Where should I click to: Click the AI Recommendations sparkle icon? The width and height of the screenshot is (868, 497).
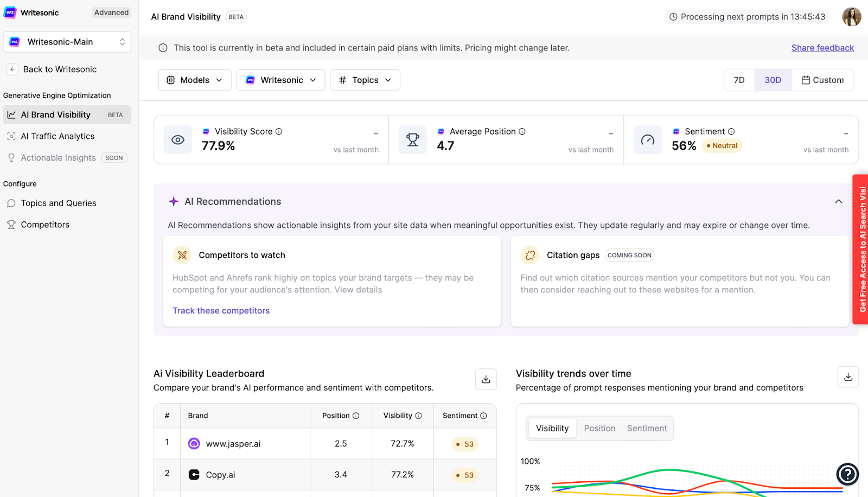pyautogui.click(x=174, y=201)
